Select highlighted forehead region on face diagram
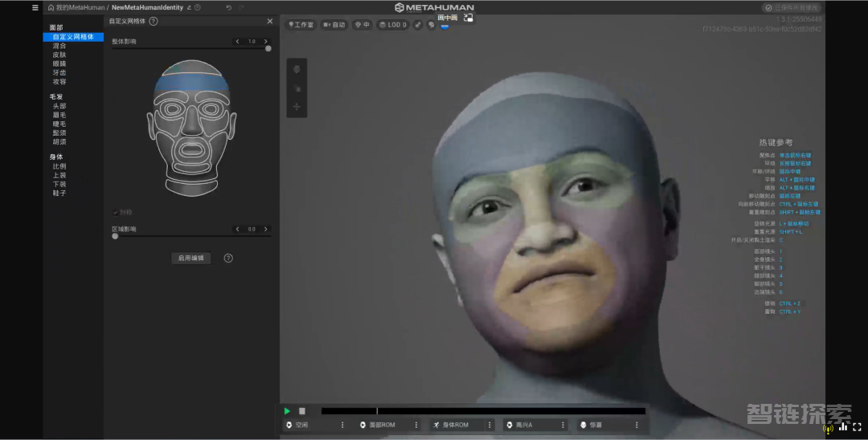The height and width of the screenshot is (440, 868). (191, 84)
